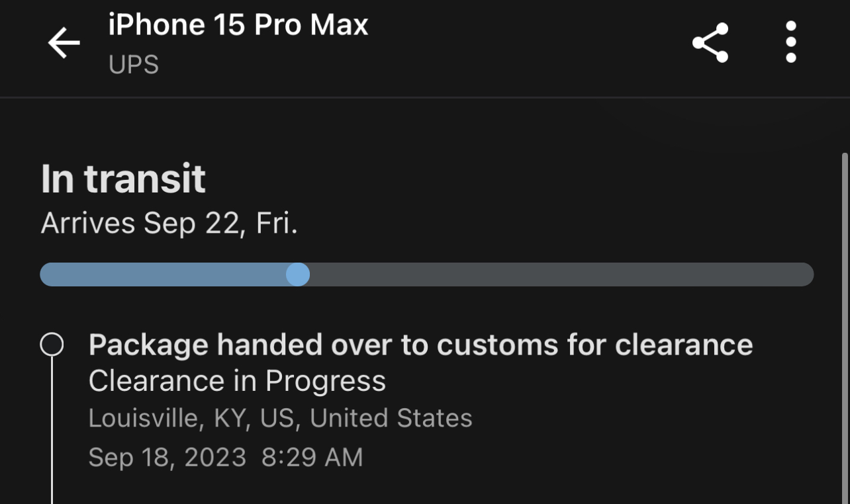
Task: Tap United States in the location line
Action: pos(391,419)
